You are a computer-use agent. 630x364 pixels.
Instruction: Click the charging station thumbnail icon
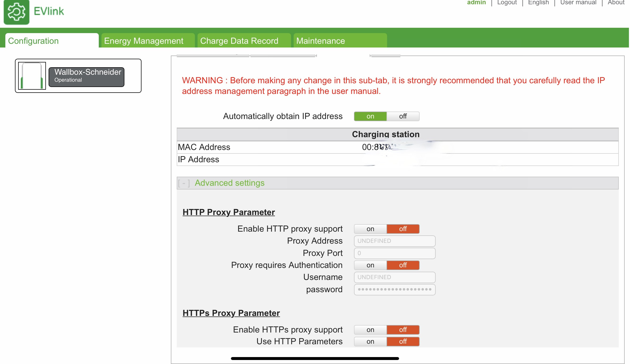click(32, 76)
